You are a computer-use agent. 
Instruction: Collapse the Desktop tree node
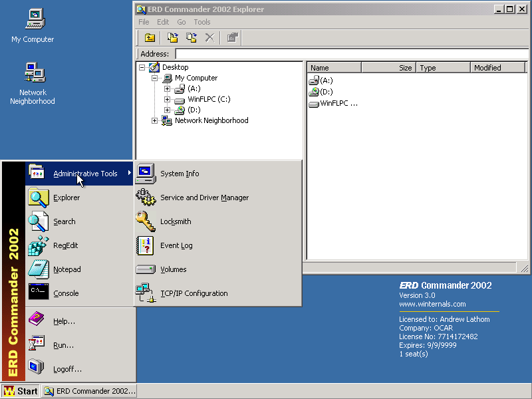[x=142, y=67]
